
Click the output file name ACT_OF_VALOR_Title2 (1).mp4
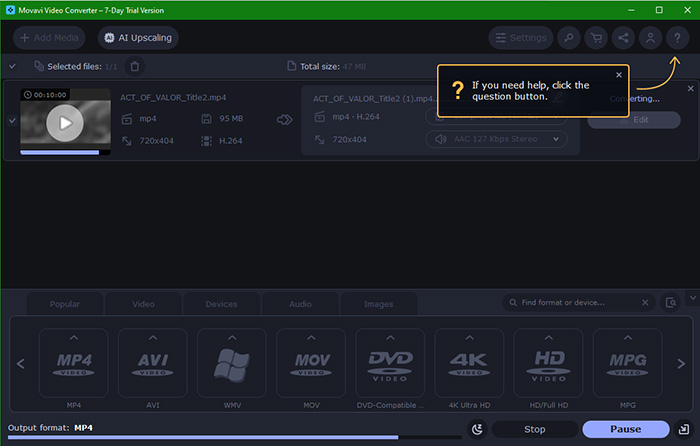pos(374,99)
